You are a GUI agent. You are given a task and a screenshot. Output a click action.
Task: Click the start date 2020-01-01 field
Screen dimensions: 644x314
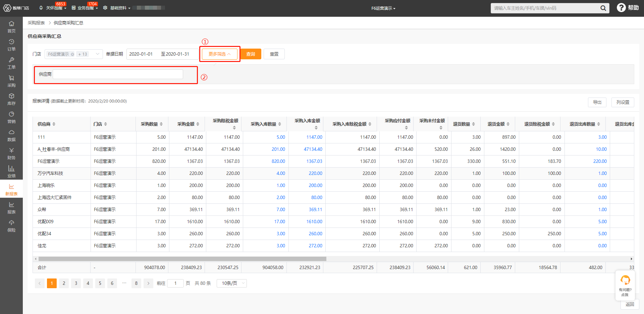point(141,54)
